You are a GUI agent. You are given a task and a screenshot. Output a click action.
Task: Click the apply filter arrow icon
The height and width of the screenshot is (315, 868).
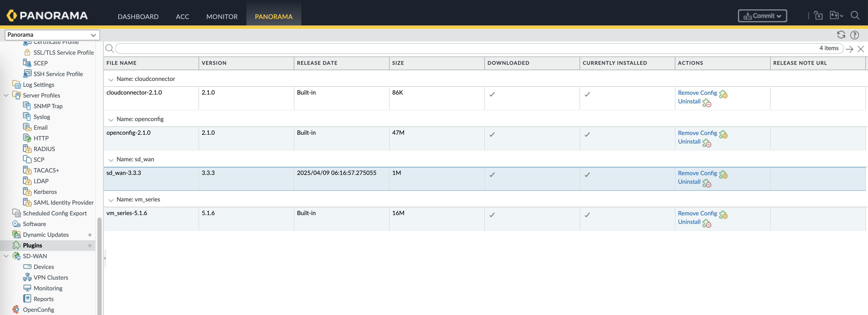pos(849,49)
